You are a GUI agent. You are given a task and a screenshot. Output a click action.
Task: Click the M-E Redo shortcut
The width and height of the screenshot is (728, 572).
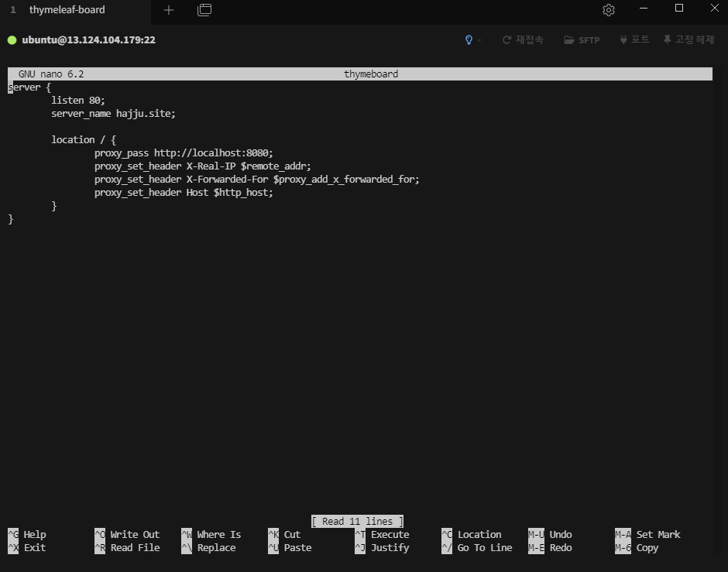tap(550, 548)
